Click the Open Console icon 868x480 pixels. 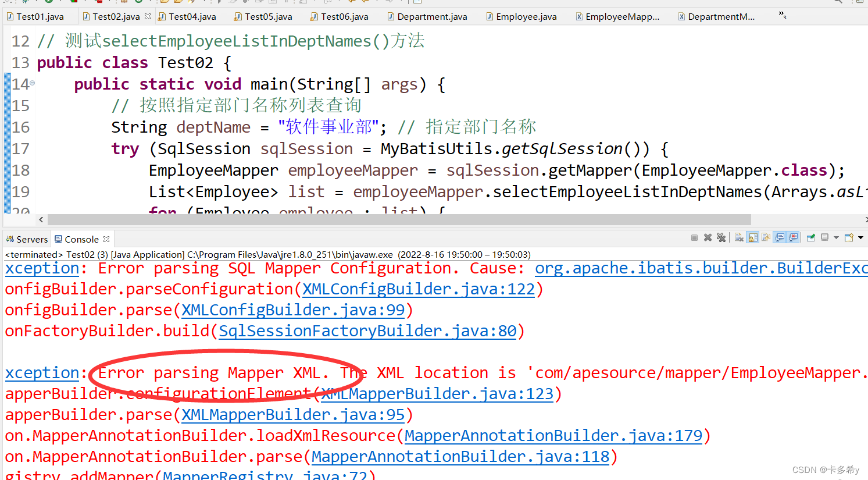tap(849, 237)
